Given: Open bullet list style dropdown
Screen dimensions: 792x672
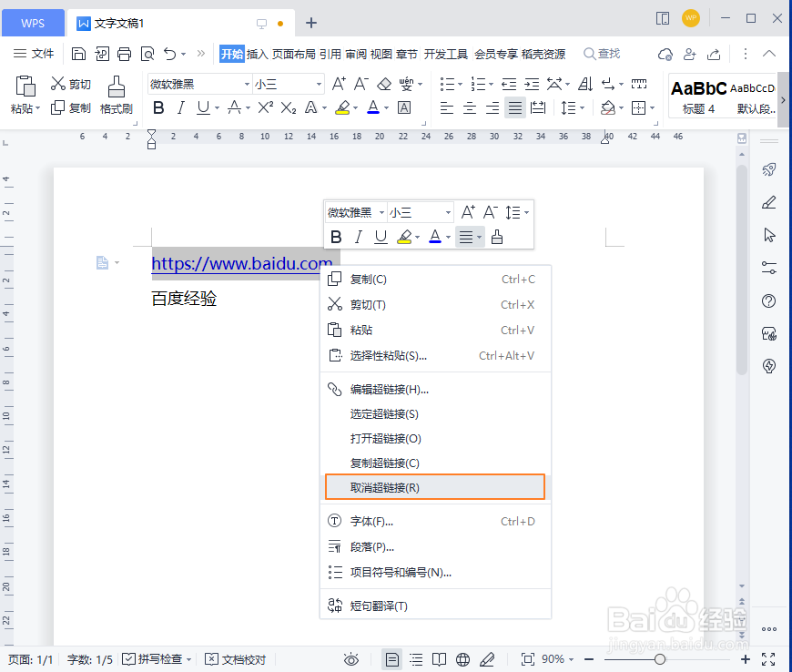Looking at the screenshot, I should 460,84.
